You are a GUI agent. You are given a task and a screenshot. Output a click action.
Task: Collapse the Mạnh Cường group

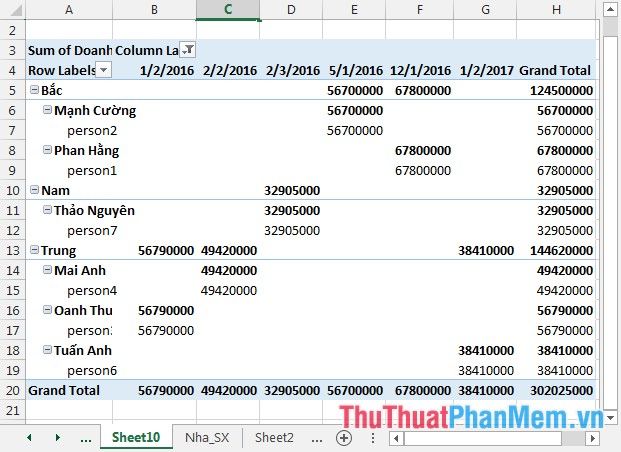(47, 110)
